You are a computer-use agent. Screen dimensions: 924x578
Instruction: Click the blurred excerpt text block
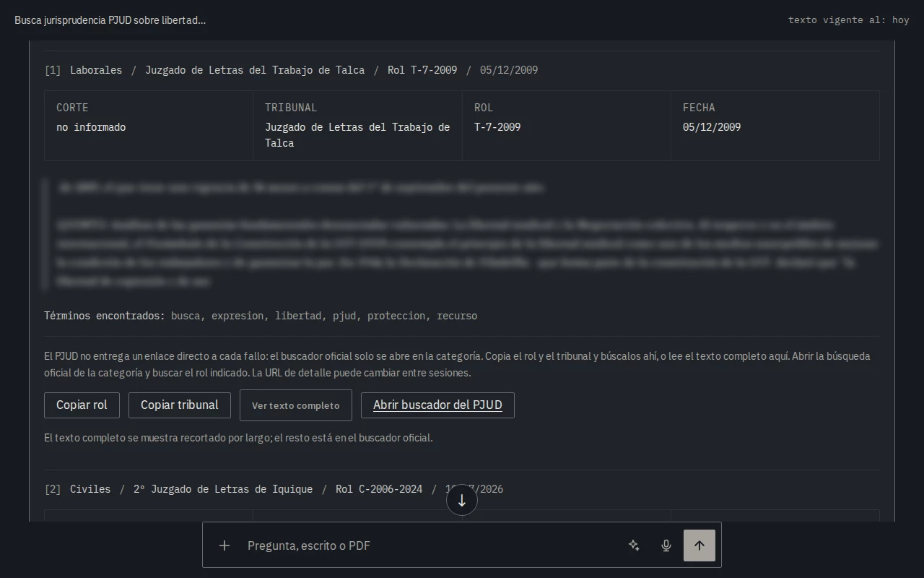pos(462,234)
